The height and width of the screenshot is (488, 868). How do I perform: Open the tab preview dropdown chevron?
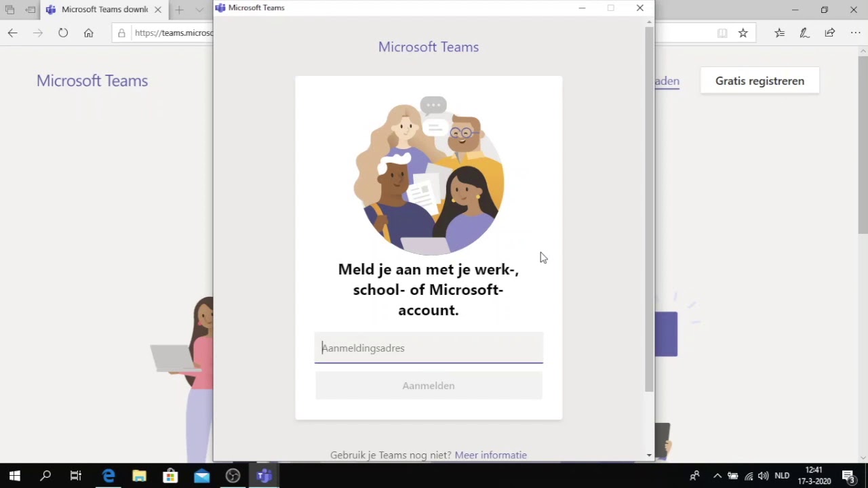(199, 10)
